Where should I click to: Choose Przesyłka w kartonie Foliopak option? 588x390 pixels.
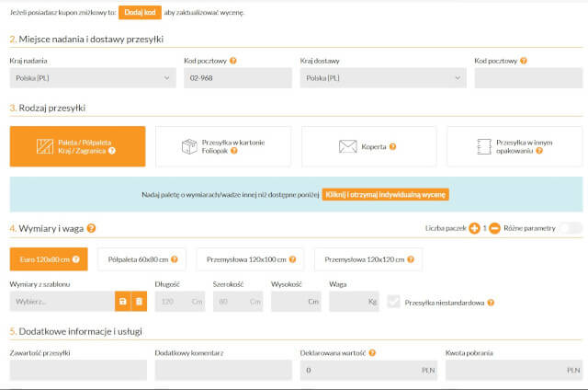pos(225,146)
